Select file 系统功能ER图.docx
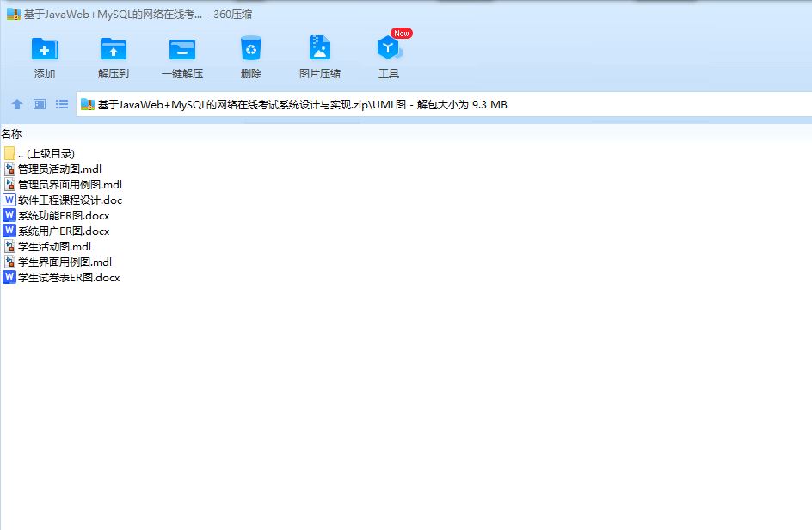The height and width of the screenshot is (530, 812). point(57,215)
